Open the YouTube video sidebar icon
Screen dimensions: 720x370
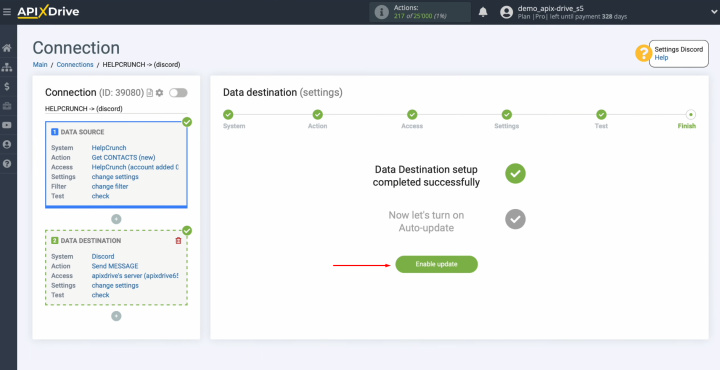(7, 125)
